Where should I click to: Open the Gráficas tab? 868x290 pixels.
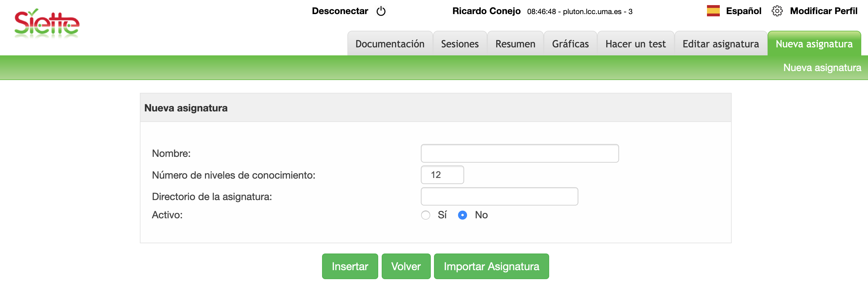(x=570, y=44)
